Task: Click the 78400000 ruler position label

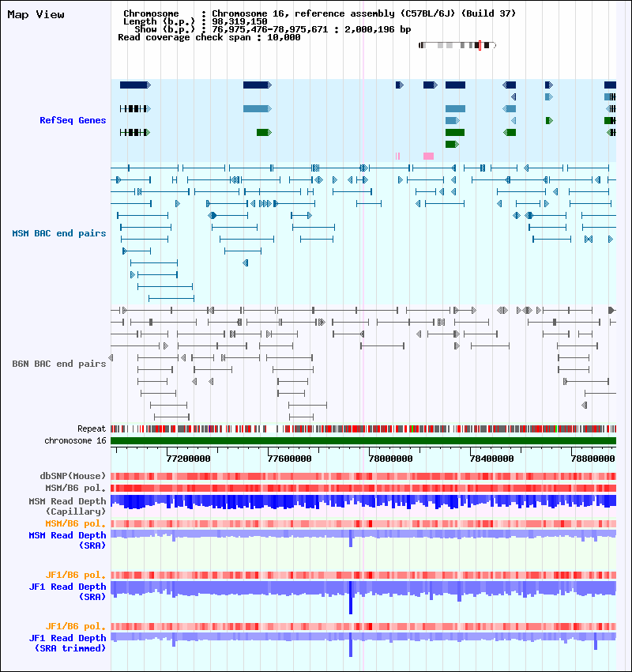Action: (491, 459)
